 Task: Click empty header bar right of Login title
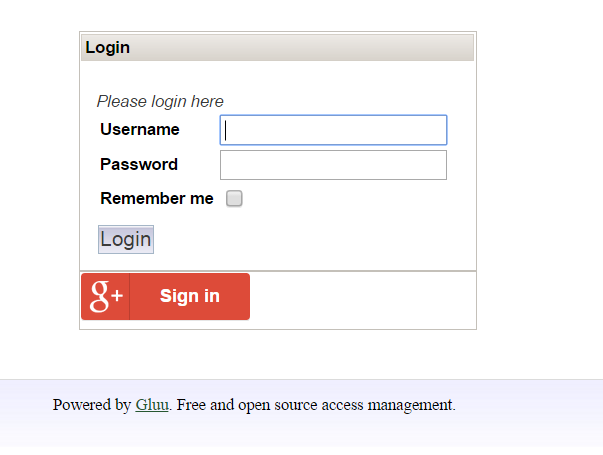tap(320, 47)
